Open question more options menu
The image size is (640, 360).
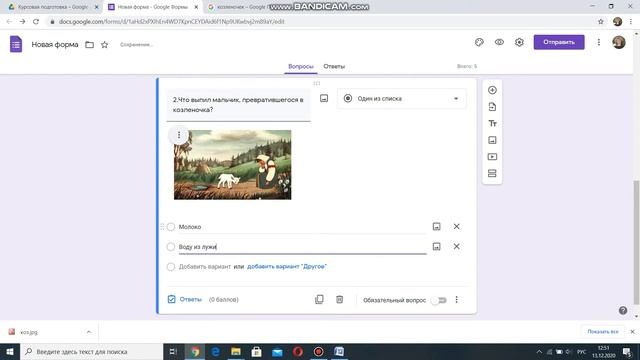[456, 300]
